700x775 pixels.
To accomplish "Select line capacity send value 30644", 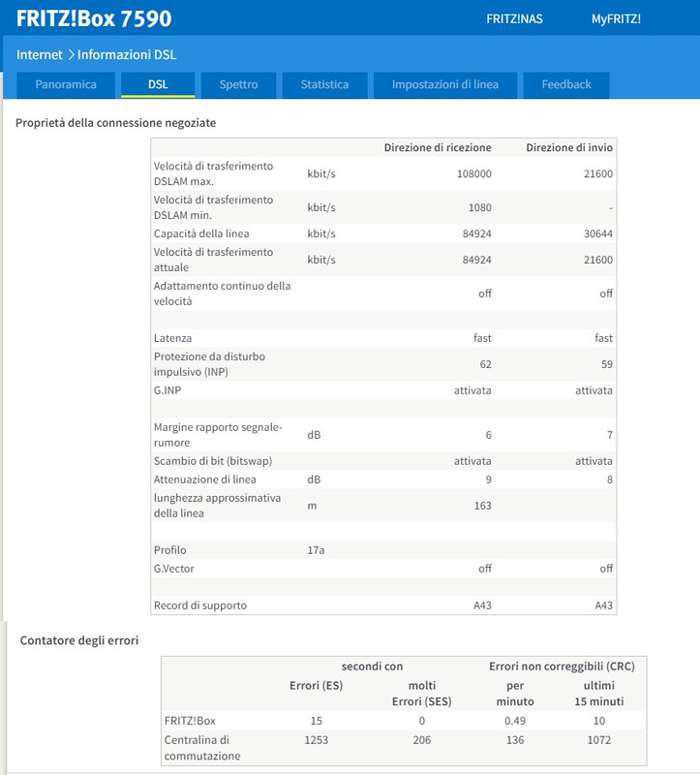I will click(x=597, y=233).
